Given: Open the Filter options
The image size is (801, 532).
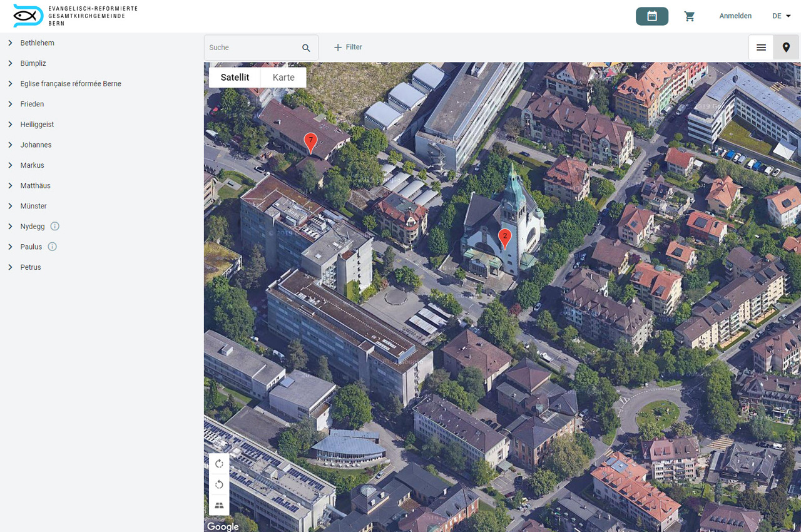Looking at the screenshot, I should pos(348,47).
